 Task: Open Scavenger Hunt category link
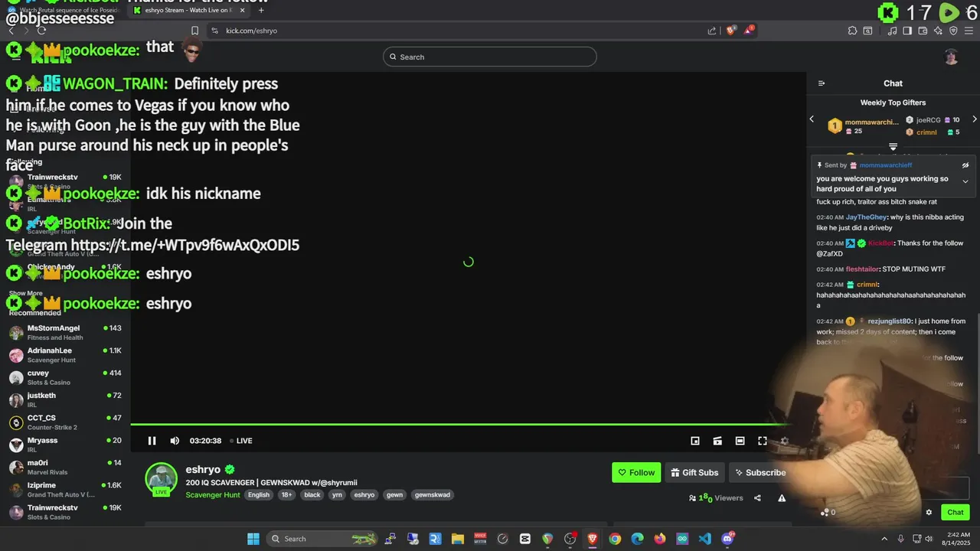tap(214, 495)
